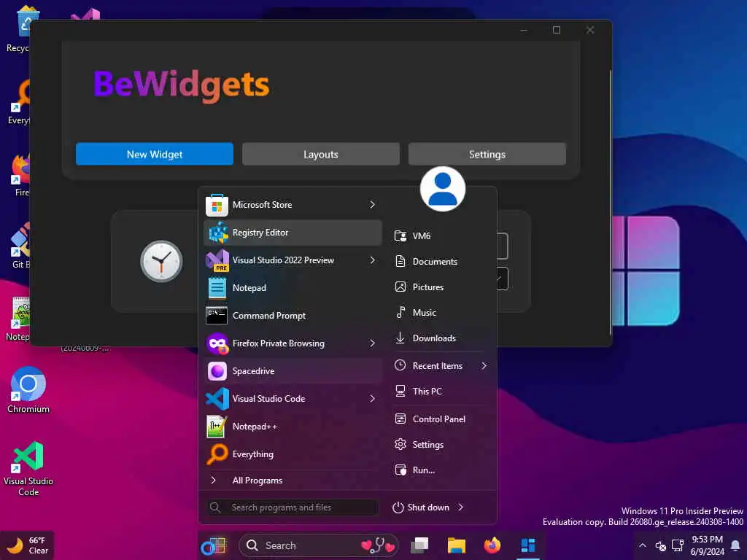Show hidden system tray icons
747x560 pixels.
point(642,545)
